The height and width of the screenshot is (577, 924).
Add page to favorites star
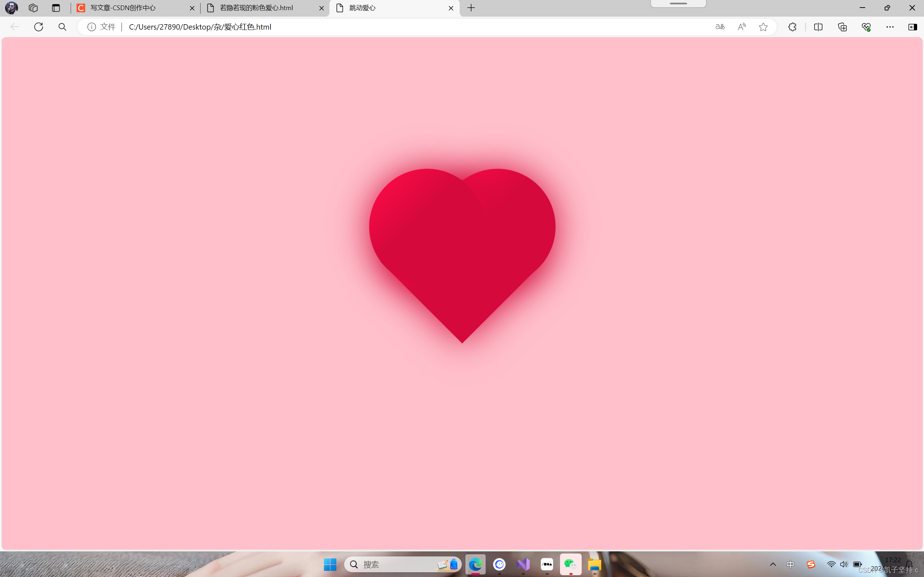pos(763,27)
